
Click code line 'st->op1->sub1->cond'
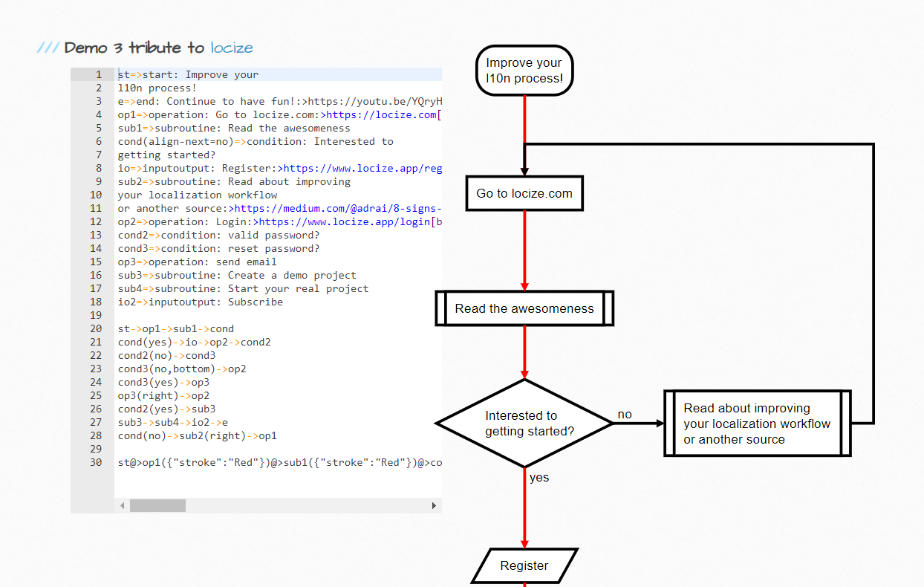(176, 328)
